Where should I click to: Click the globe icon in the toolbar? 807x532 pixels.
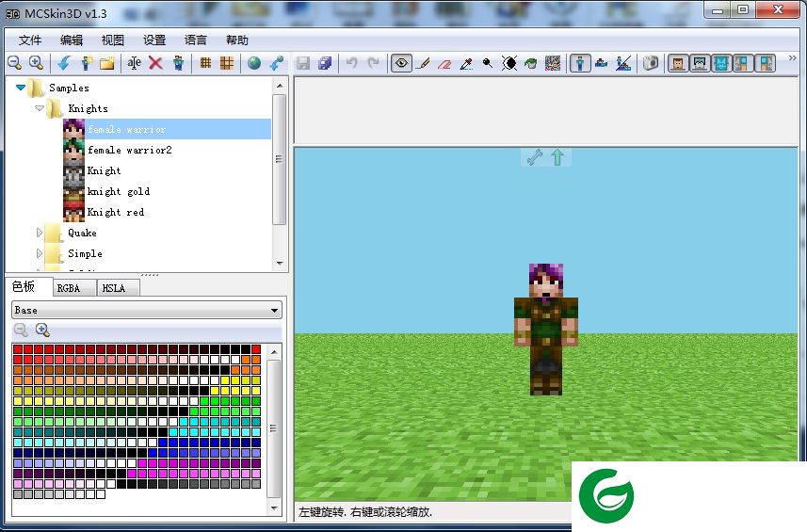(254, 63)
